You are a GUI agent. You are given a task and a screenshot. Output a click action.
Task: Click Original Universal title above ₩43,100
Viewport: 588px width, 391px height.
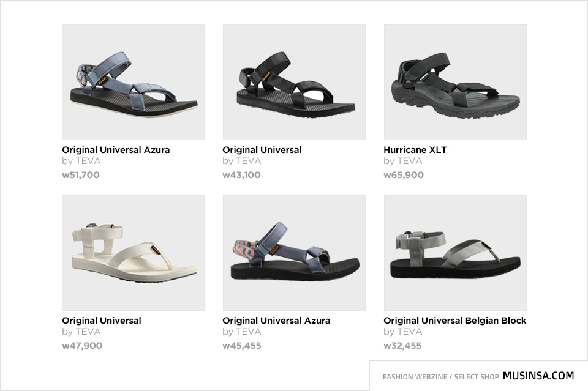(262, 150)
